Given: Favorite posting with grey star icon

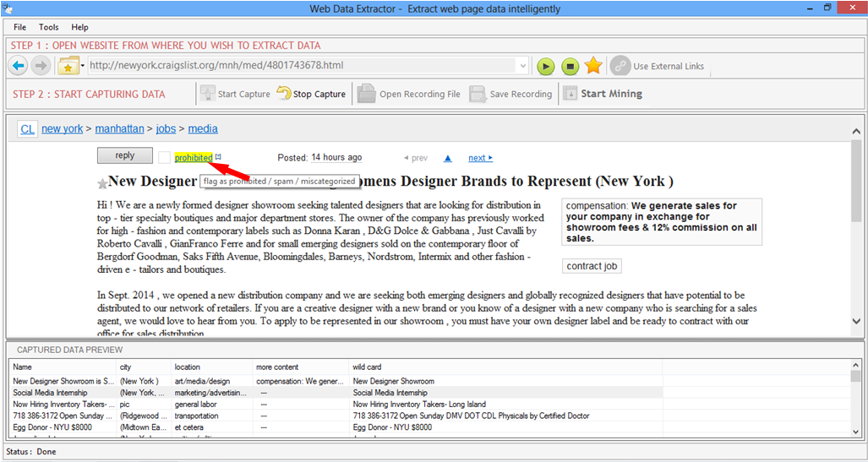Looking at the screenshot, I should point(102,183).
